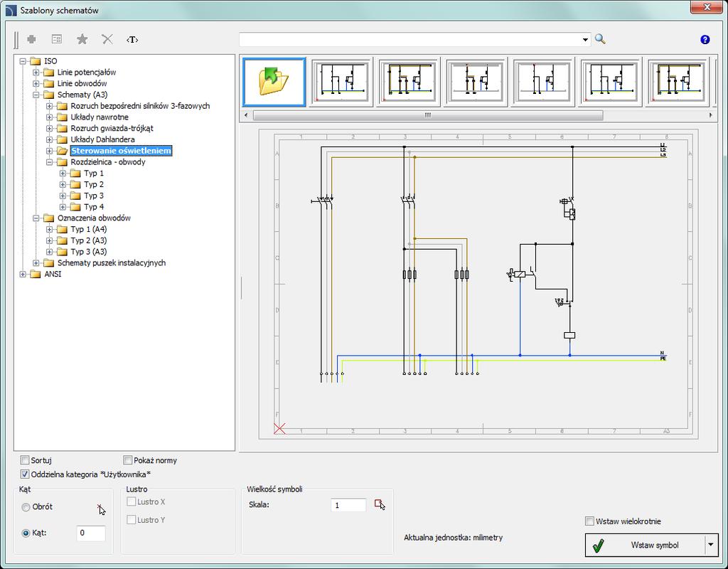Toggle the Lustro X checkbox
728x569 pixels.
click(132, 501)
